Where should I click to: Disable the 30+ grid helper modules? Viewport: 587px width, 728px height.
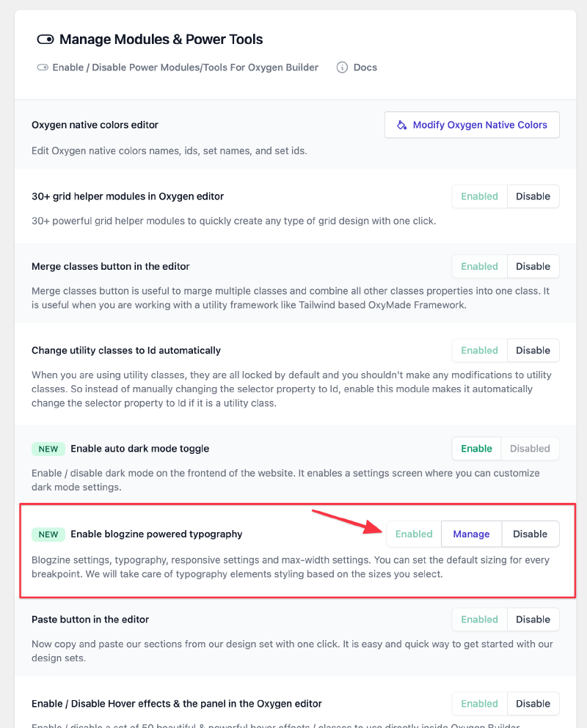tap(533, 196)
